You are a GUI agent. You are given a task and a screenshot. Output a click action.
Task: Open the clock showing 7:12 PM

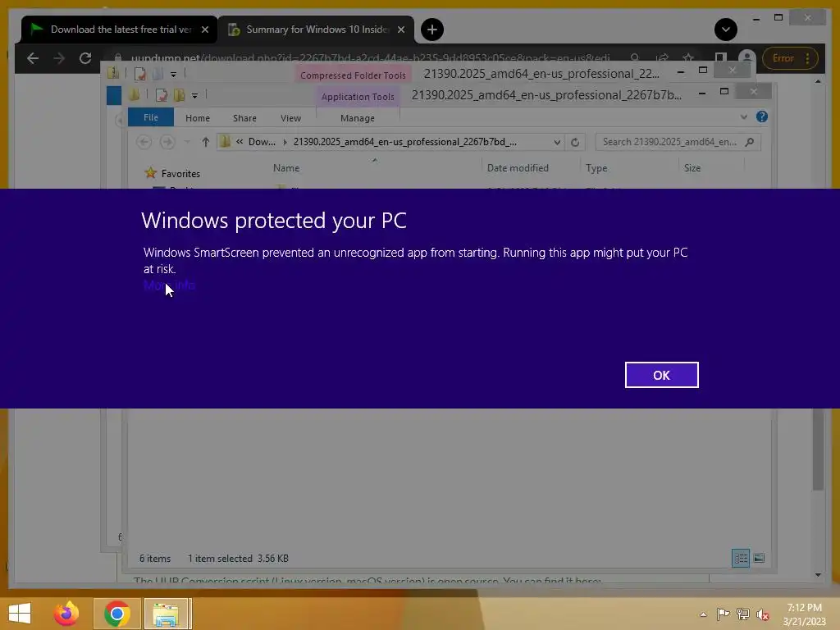click(804, 614)
